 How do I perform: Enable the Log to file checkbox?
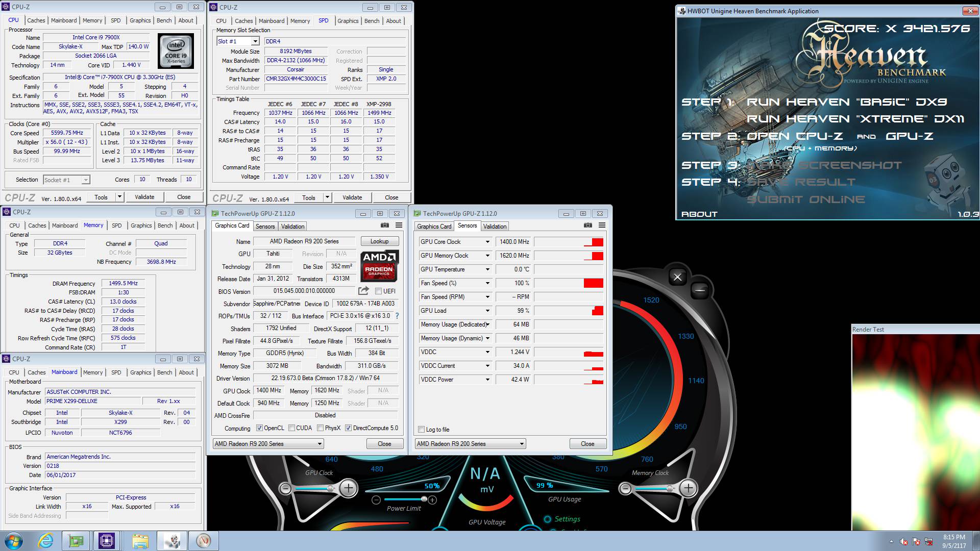coord(421,430)
